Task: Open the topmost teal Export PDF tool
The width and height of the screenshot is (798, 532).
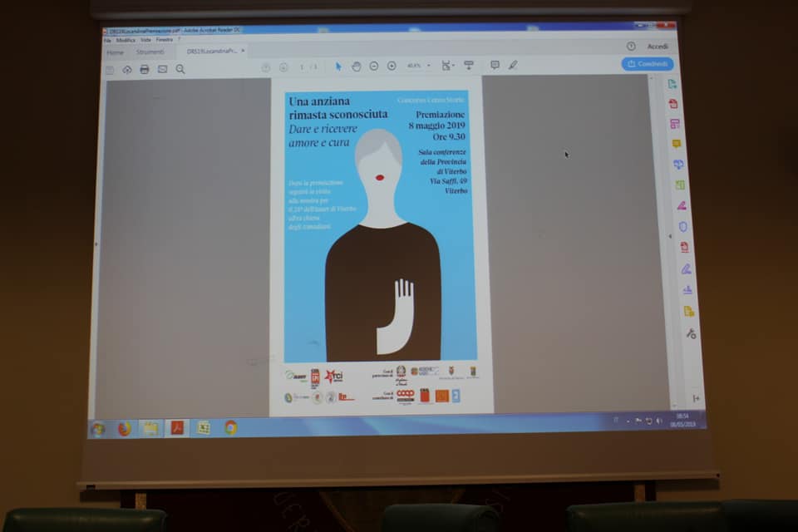Action: pos(672,84)
